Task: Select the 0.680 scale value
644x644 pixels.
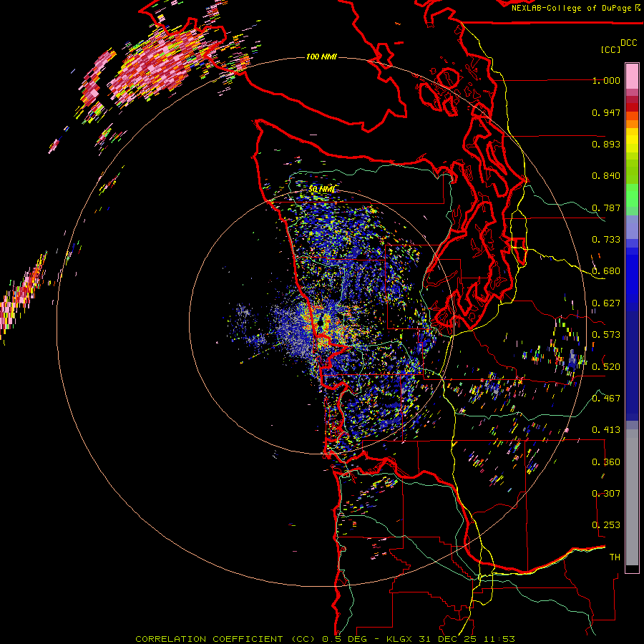Action: point(606,271)
